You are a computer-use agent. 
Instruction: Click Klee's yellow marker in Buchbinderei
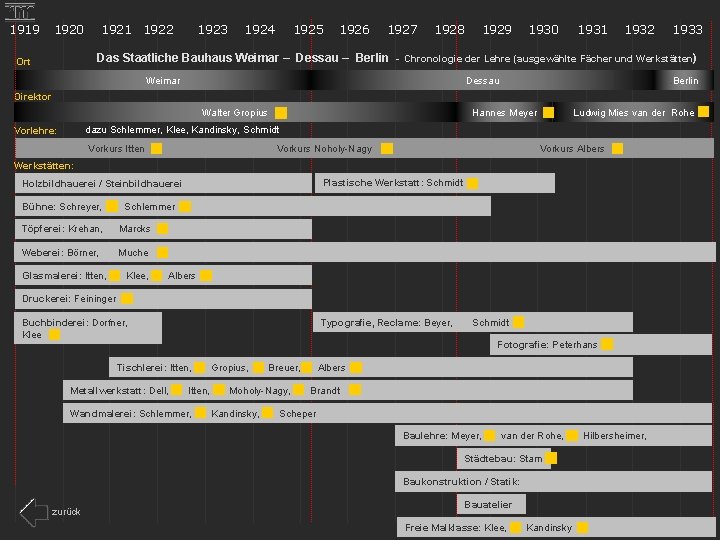tap(55, 335)
